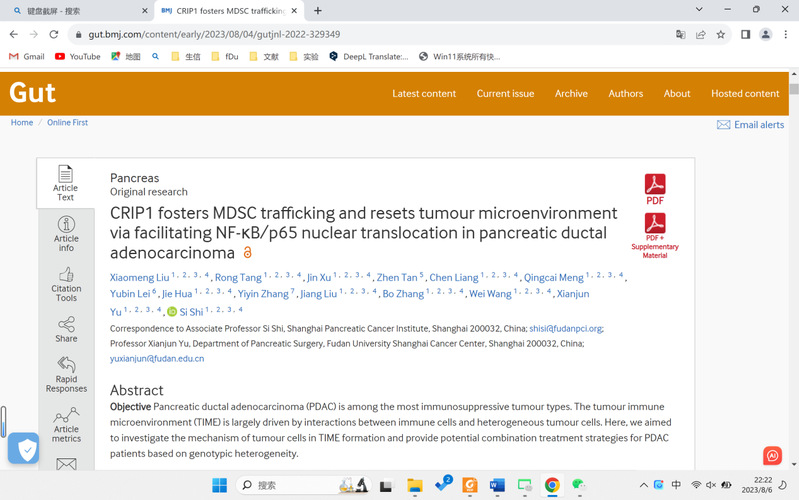The image size is (799, 500).
Task: Click the browser address bar
Action: click(x=350, y=34)
